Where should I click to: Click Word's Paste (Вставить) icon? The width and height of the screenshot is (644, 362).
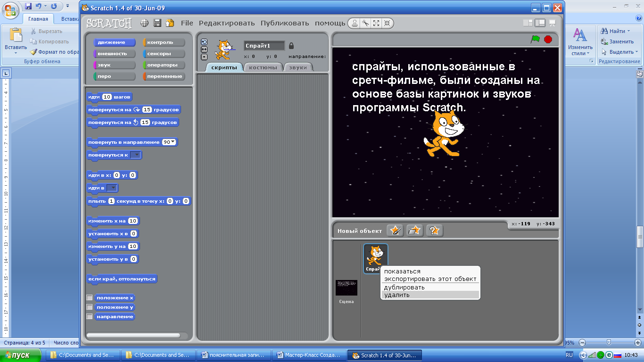pos(16,35)
